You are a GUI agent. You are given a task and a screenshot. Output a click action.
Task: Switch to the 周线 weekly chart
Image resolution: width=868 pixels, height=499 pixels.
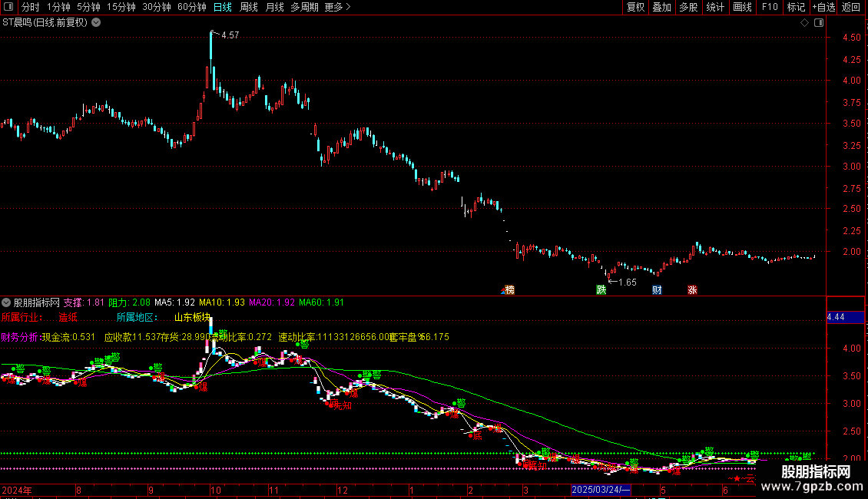pyautogui.click(x=249, y=7)
